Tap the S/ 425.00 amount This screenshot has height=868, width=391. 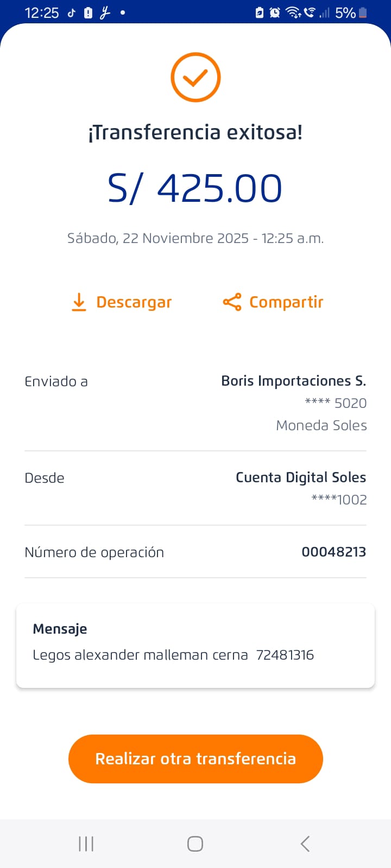(195, 189)
